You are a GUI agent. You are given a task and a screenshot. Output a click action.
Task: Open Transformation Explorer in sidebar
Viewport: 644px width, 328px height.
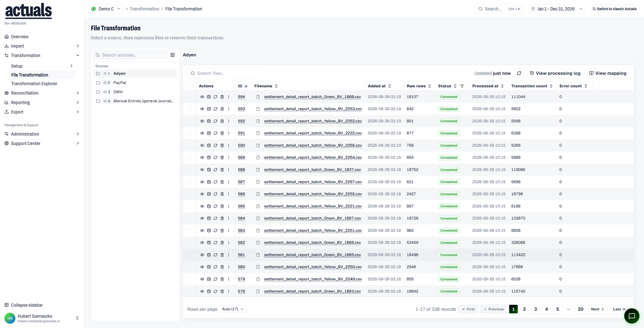point(34,84)
